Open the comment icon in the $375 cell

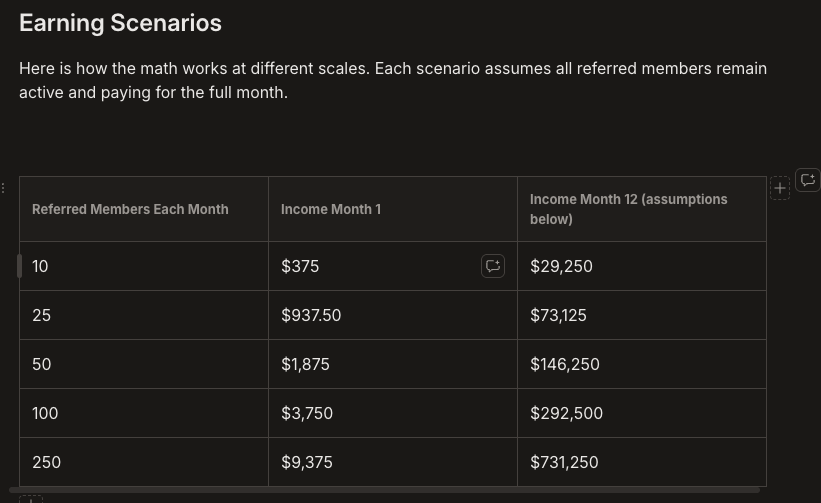tap(493, 266)
